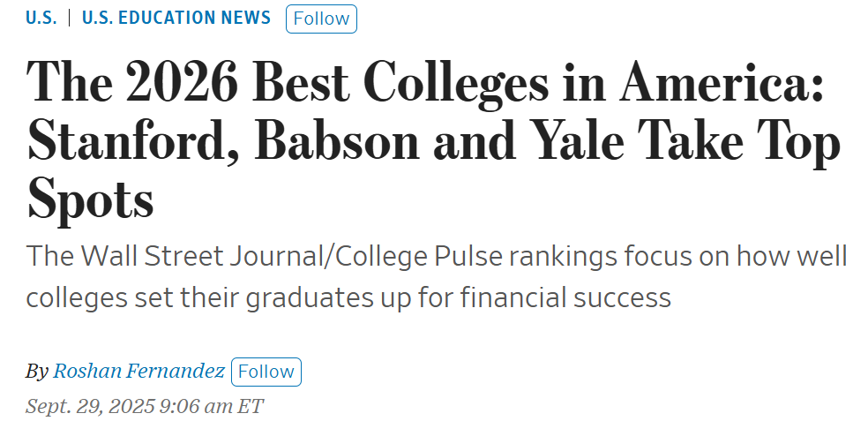Image resolution: width=868 pixels, height=421 pixels.
Task: Open the U.S. section link
Action: (x=41, y=19)
